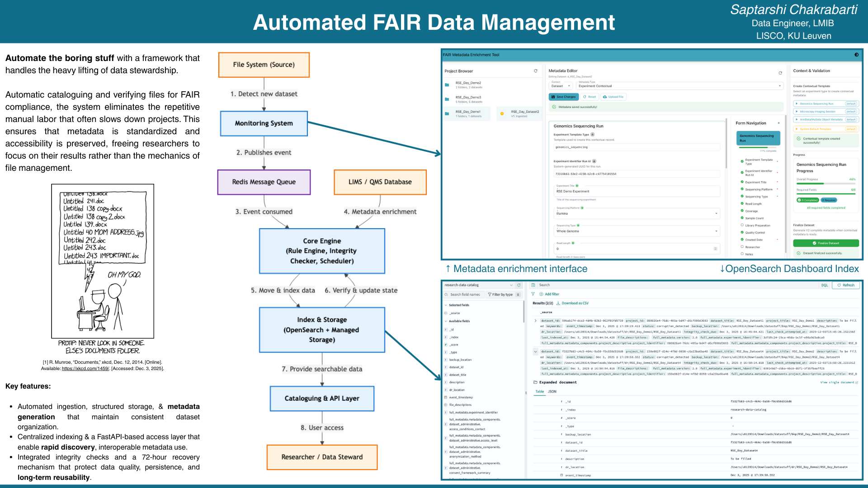Viewport: 868px width, 488px height.
Task: Open the RSE_Day_Demo2 folder icon
Action: (x=447, y=85)
